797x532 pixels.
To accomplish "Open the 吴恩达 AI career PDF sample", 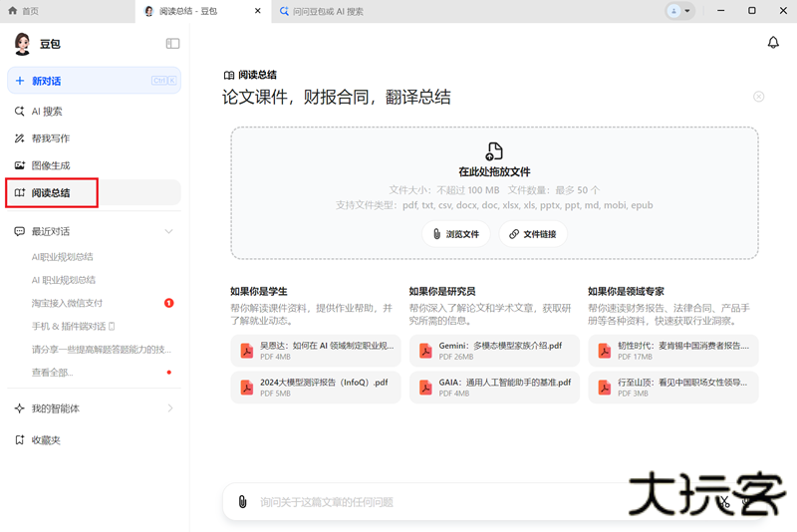I will pos(315,351).
